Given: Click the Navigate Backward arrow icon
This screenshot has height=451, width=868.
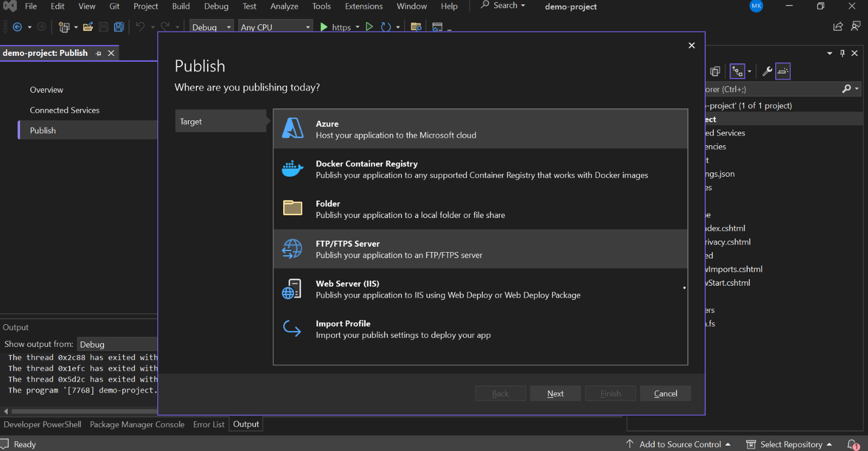Looking at the screenshot, I should (x=17, y=27).
